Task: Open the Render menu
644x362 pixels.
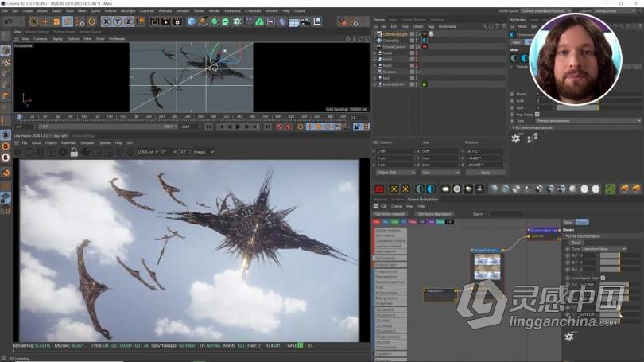Action: point(214,11)
